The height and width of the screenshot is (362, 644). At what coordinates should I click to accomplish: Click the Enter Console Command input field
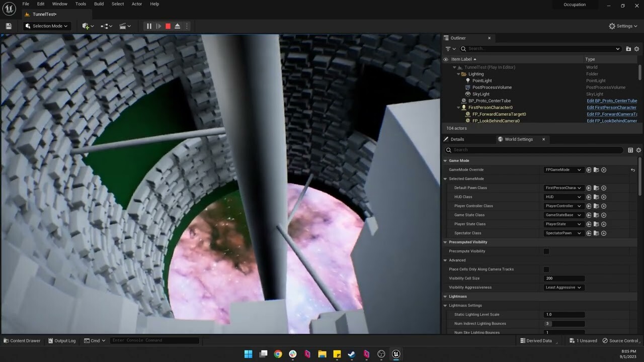[154, 340]
